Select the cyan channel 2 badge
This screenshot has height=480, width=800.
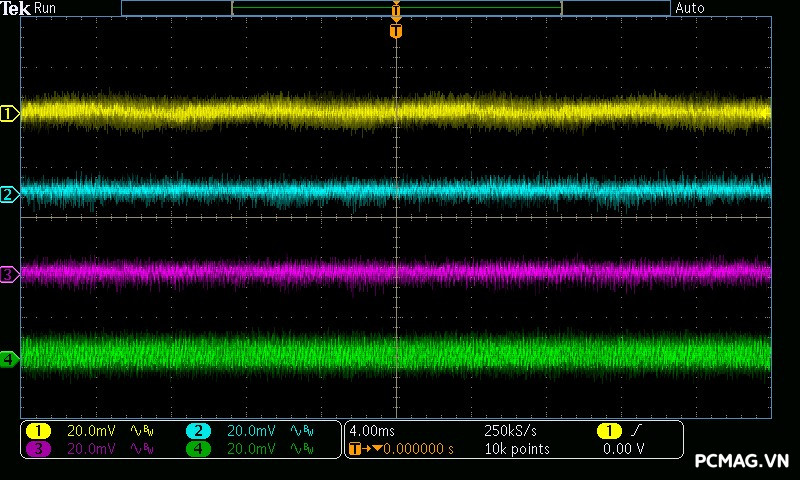click(x=198, y=431)
